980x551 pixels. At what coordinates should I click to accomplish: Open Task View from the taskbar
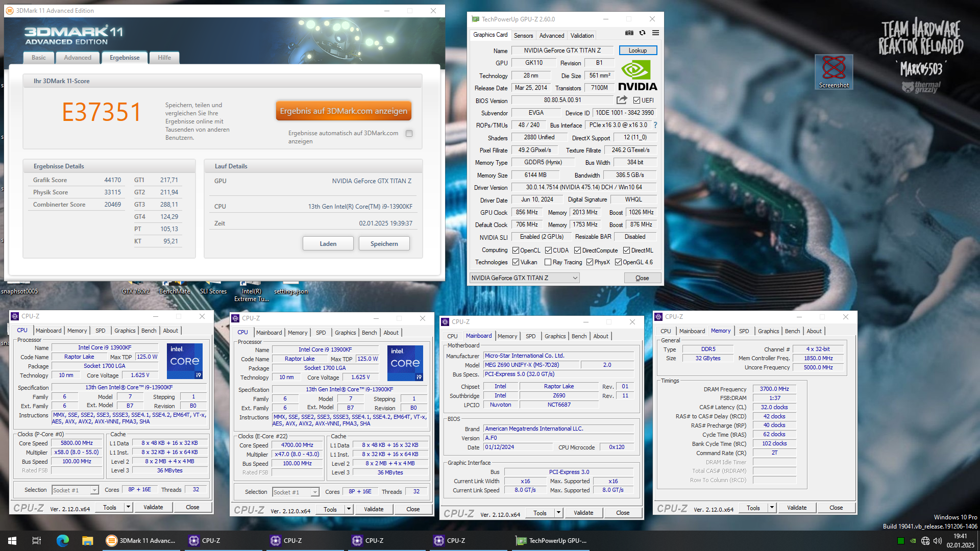(x=37, y=541)
